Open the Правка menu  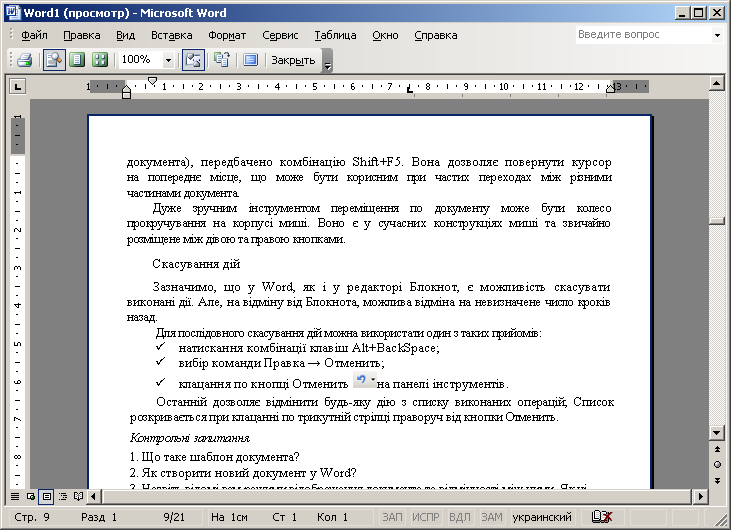[82, 35]
